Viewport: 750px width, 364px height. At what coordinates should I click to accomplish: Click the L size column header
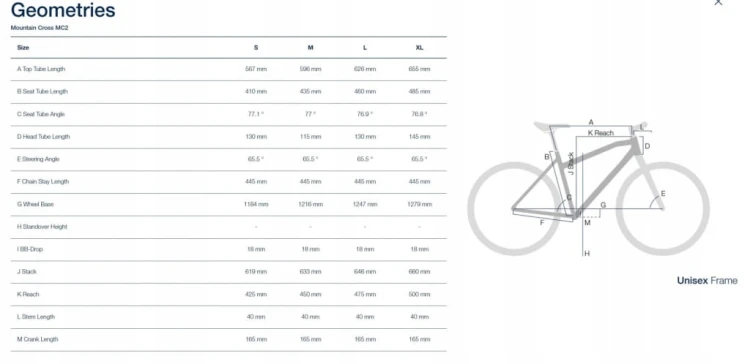(365, 47)
